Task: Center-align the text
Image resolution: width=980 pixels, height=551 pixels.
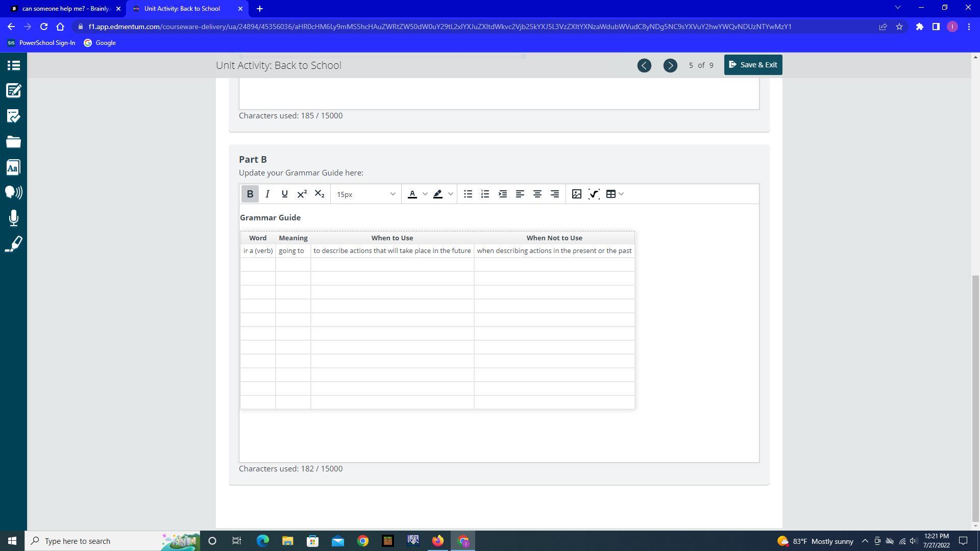Action: [537, 194]
